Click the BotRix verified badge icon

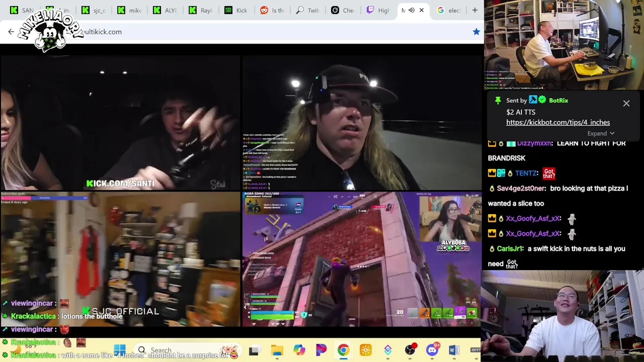point(542,100)
